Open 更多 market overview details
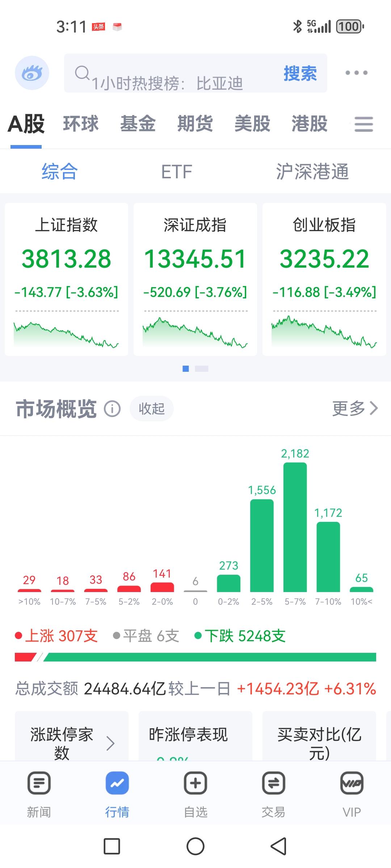The width and height of the screenshot is (391, 868). click(x=355, y=408)
